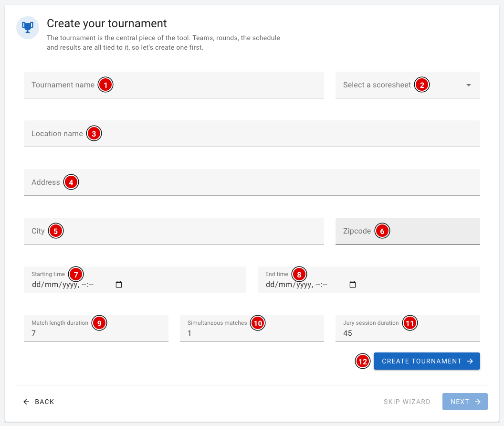The width and height of the screenshot is (504, 426).
Task: Edit the Simultaneous matches value
Action: 252,329
